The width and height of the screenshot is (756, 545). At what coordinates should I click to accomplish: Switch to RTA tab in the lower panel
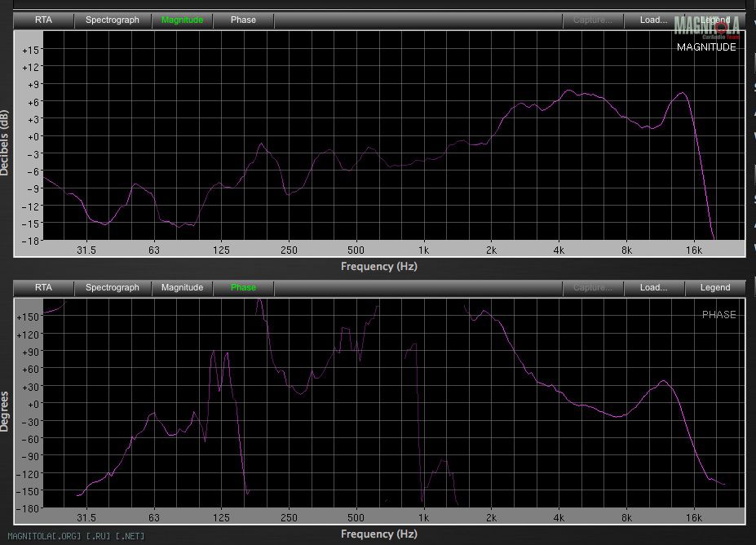point(43,287)
